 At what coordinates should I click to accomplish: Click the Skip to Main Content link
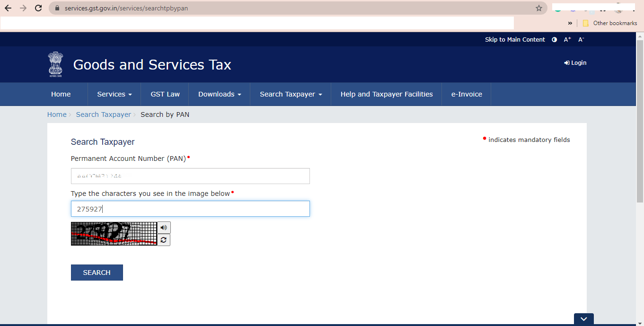coord(515,39)
